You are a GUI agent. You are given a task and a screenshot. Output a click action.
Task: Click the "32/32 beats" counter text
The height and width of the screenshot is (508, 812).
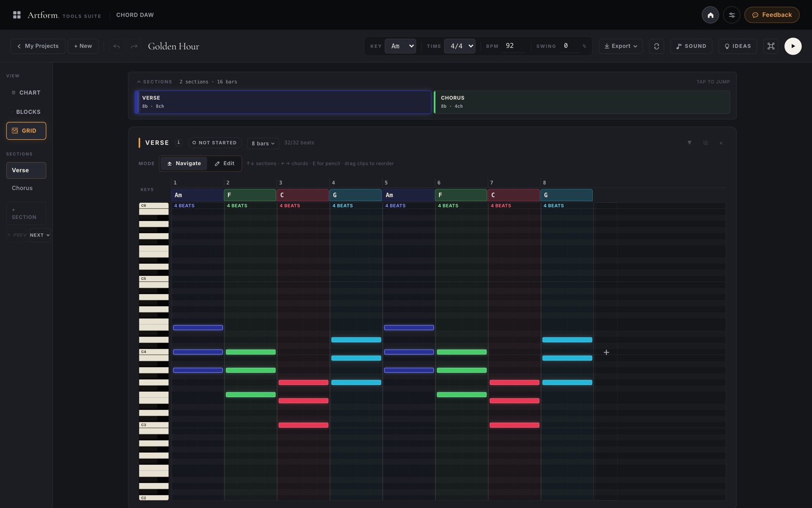299,143
